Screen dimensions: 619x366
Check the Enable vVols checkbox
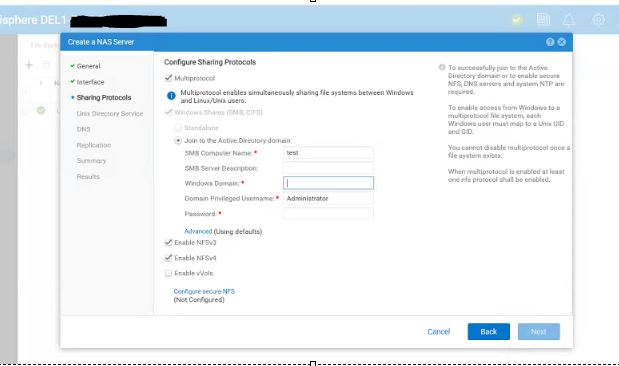(x=169, y=273)
